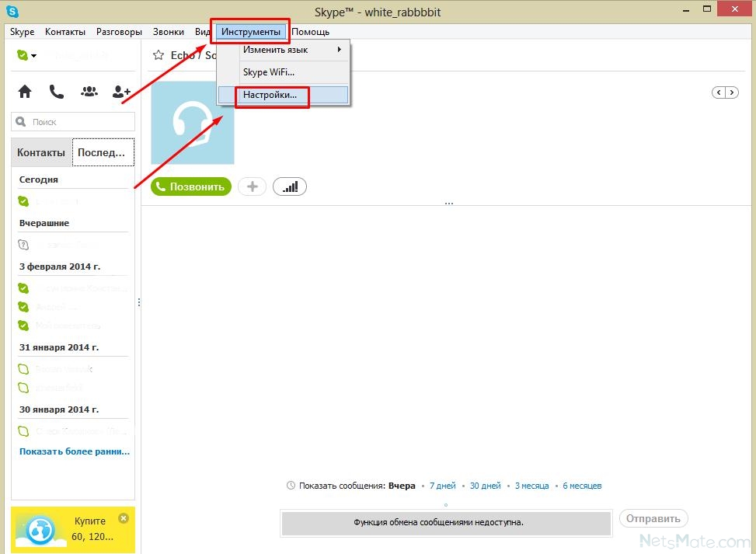The height and width of the screenshot is (554, 756).
Task: Select the unknown-status contact under Вчерашние
Action: click(x=73, y=245)
